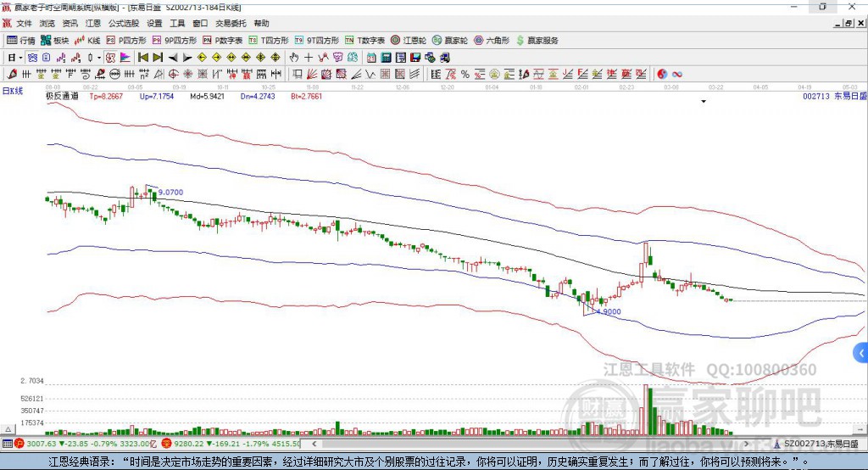
Task: Select the circular target crosshair tool
Action: [x=173, y=75]
